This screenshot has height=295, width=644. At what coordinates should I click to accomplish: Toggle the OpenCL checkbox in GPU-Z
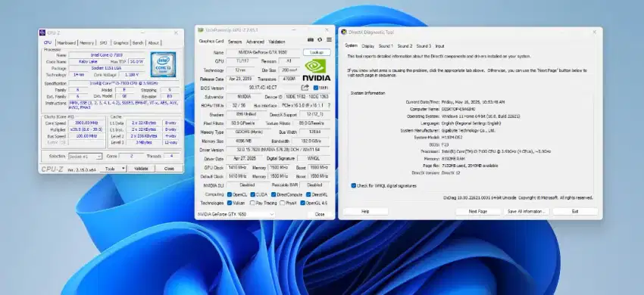tap(230, 194)
